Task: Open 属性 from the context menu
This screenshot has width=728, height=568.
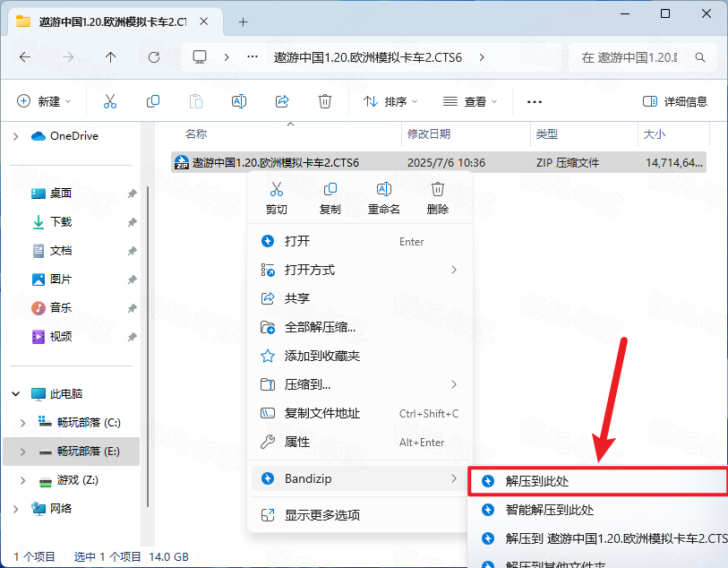Action: tap(360, 442)
